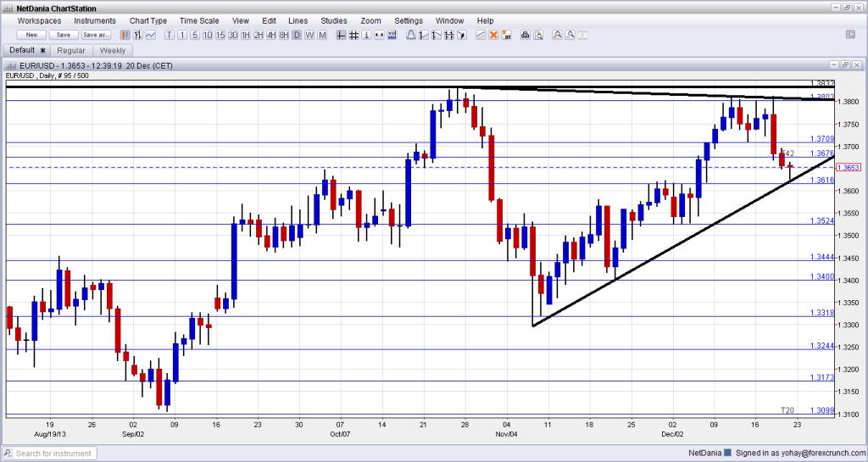Select the 10-minute timeframe button
Viewport: 868px width, 462px height.
(208, 35)
